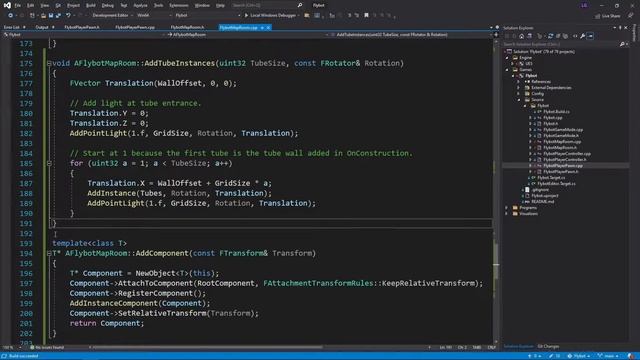The height and width of the screenshot is (360, 640).
Task: Click the vertical scrollbar of code editor
Action: (x=496, y=192)
